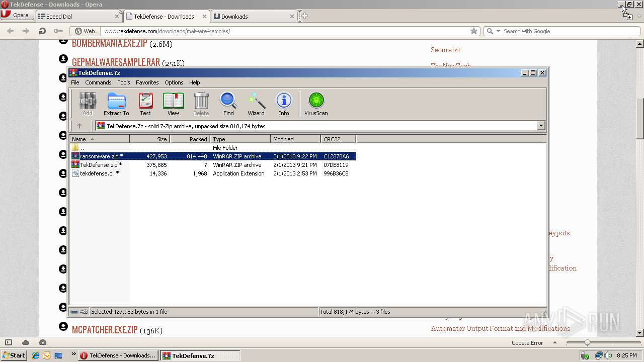Open BOMBERMANIA.EXE.ZIP download link
Viewport: 644px width, 362px height.
click(109, 43)
